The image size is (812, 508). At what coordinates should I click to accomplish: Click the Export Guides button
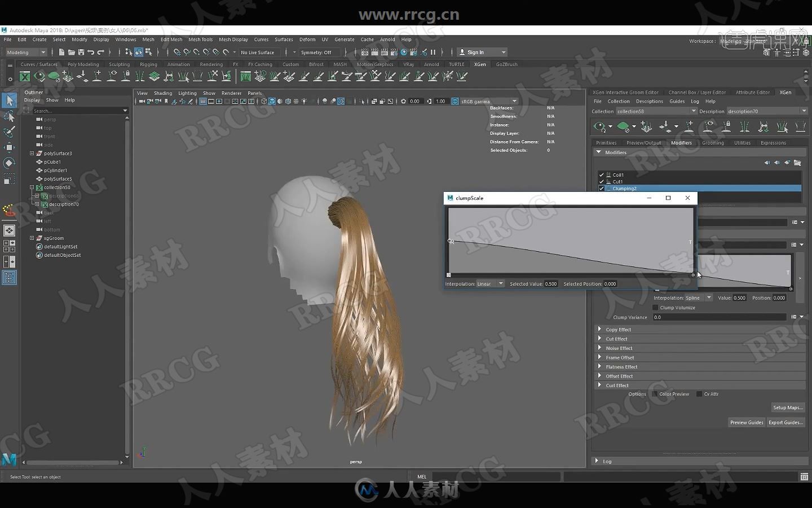click(786, 422)
